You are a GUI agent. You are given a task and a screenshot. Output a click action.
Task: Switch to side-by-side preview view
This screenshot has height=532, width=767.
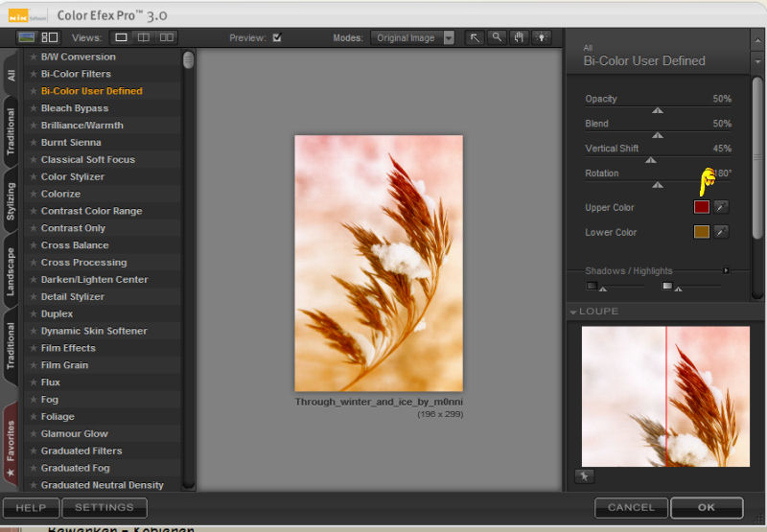[x=167, y=37]
